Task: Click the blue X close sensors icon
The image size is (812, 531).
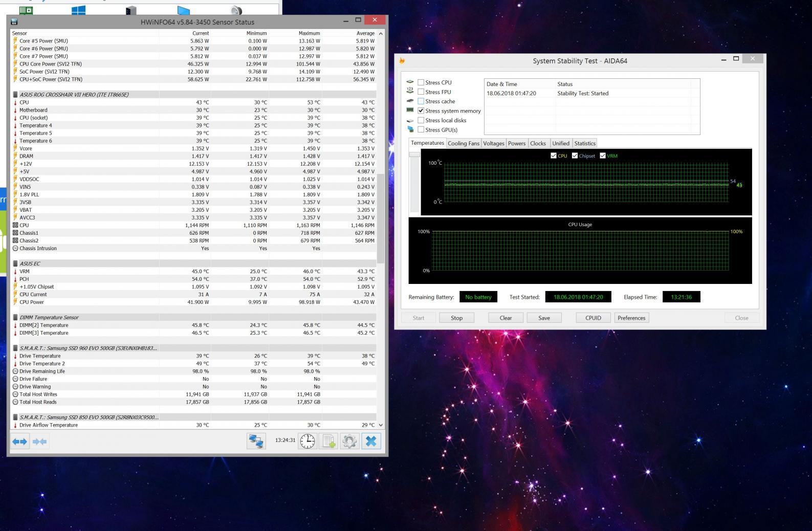Action: [x=371, y=441]
